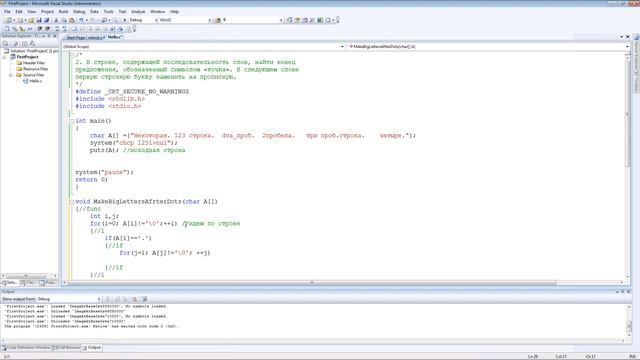Click the Copy icon in the toolbar
640x360 pixels.
(x=64, y=20)
